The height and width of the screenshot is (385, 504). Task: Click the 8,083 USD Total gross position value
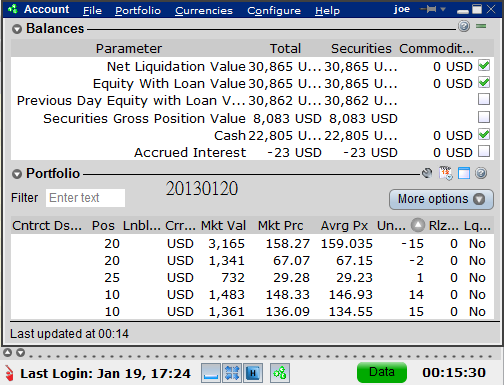[287, 119]
